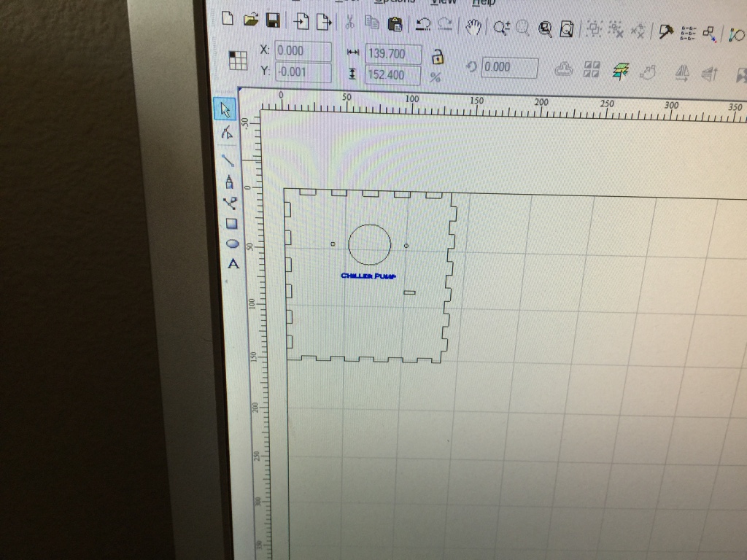
Task: Choose the Select arrow tool
Action: [225, 109]
